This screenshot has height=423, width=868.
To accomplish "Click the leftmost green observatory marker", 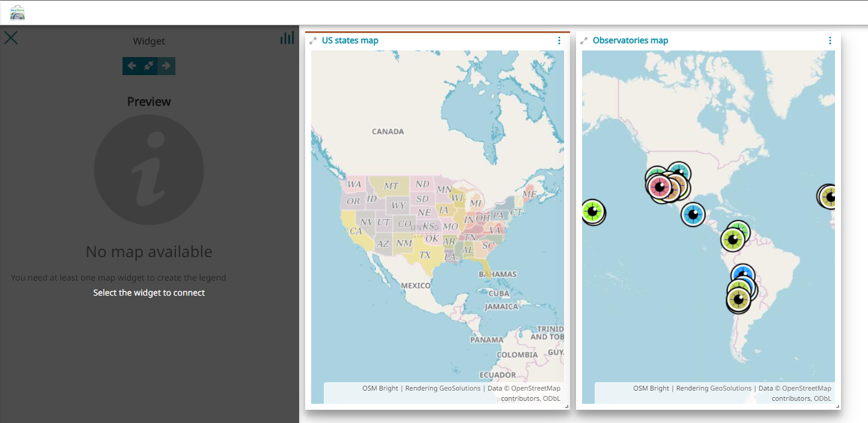I will click(x=592, y=211).
